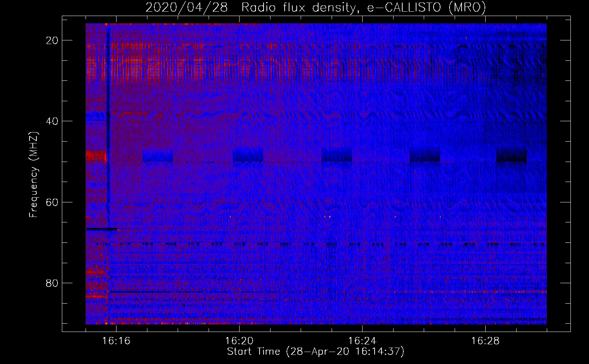Screen dimensions: 589x364
Task: Click the 16:24 time tick label
Action: 362,341
